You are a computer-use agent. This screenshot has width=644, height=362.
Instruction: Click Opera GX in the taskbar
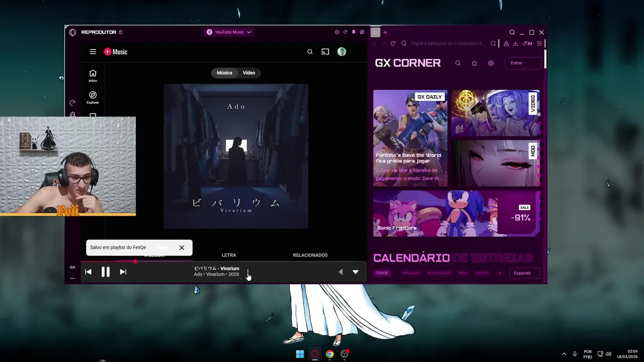pyautogui.click(x=315, y=354)
